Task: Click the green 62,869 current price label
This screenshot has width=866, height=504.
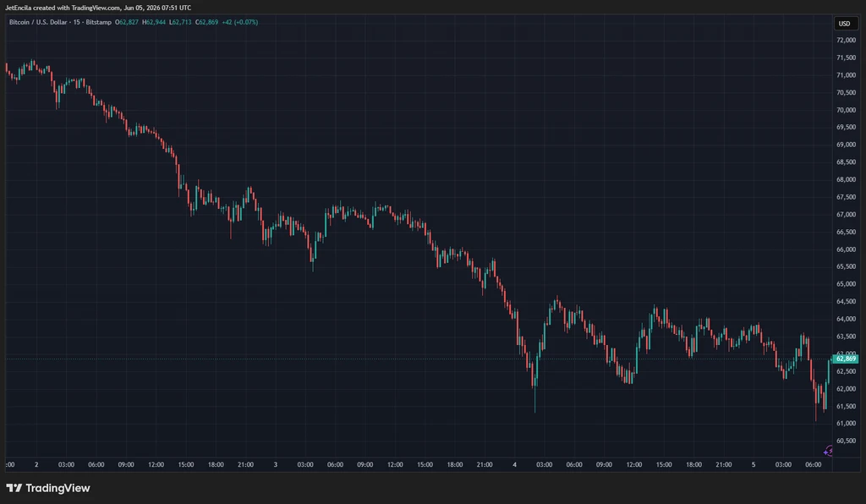Action: pos(845,359)
